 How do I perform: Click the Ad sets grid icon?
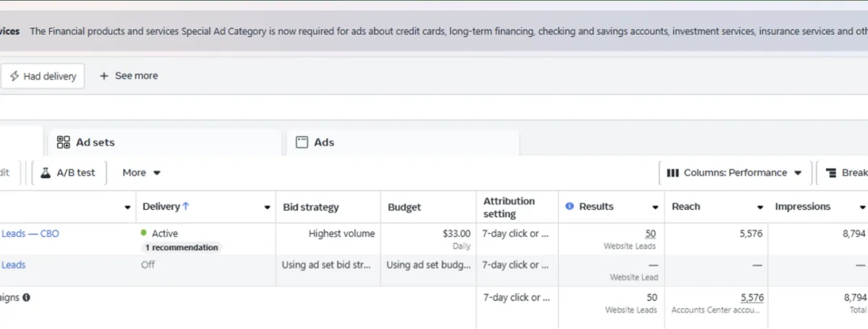pyautogui.click(x=64, y=142)
